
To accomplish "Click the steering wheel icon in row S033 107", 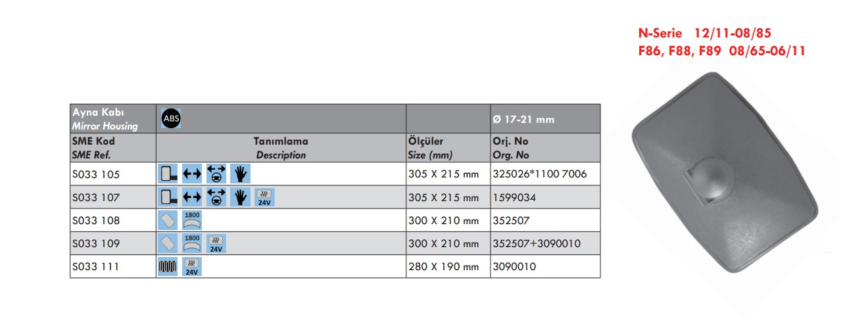I will coord(216,197).
